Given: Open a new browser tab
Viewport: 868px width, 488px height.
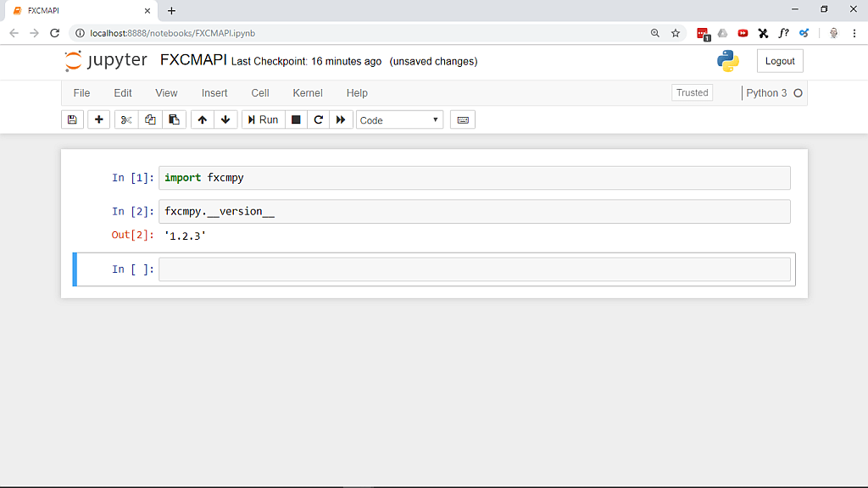Looking at the screenshot, I should point(171,10).
